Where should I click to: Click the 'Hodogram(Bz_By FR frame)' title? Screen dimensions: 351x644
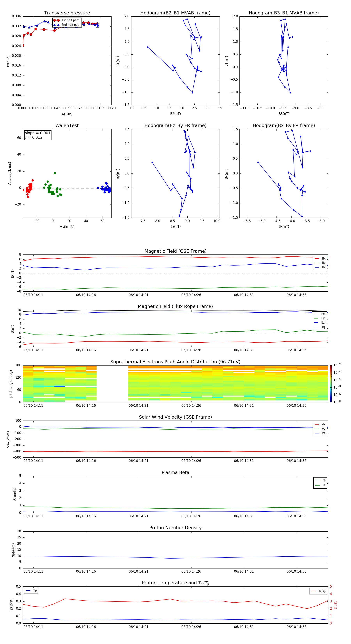click(175, 125)
